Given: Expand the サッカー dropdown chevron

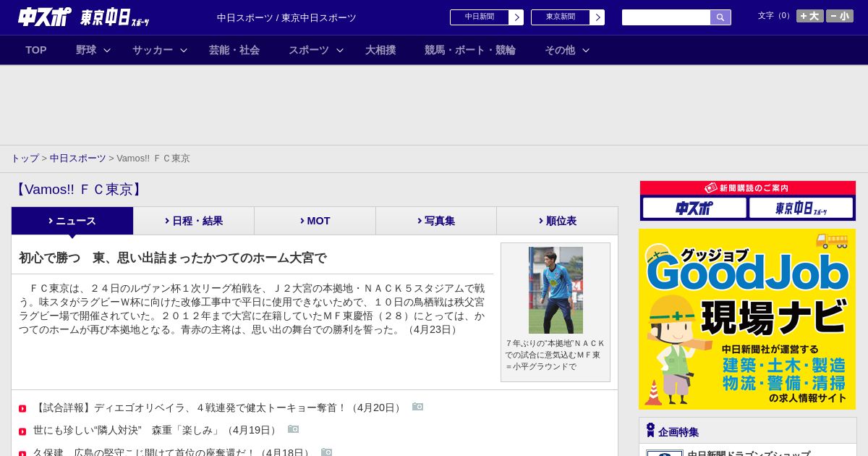Looking at the screenshot, I should (x=184, y=50).
